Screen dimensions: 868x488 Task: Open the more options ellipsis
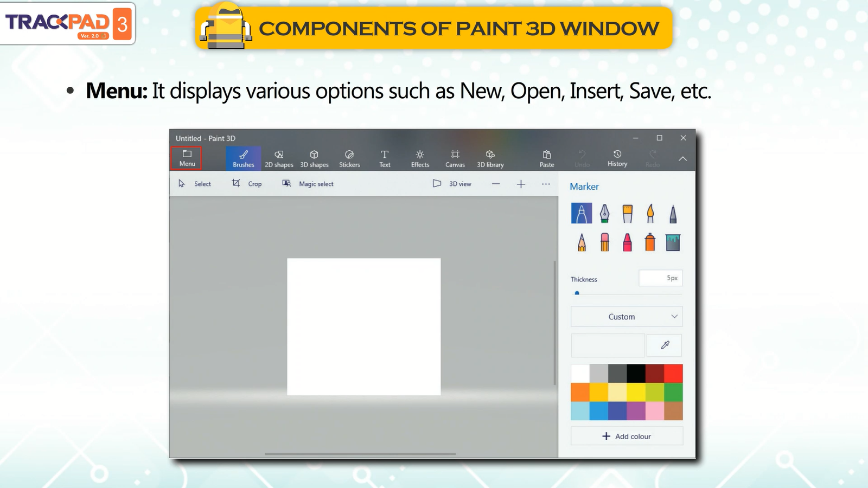(x=546, y=184)
